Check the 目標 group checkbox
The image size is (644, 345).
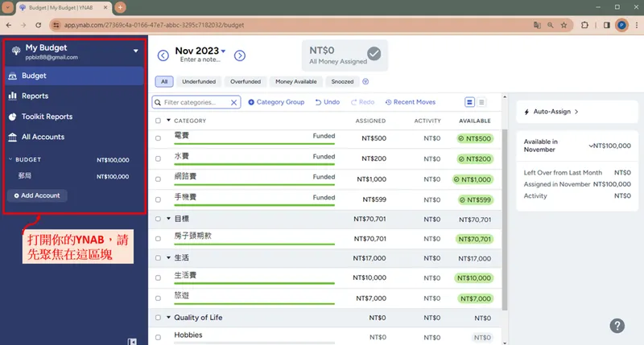158,219
